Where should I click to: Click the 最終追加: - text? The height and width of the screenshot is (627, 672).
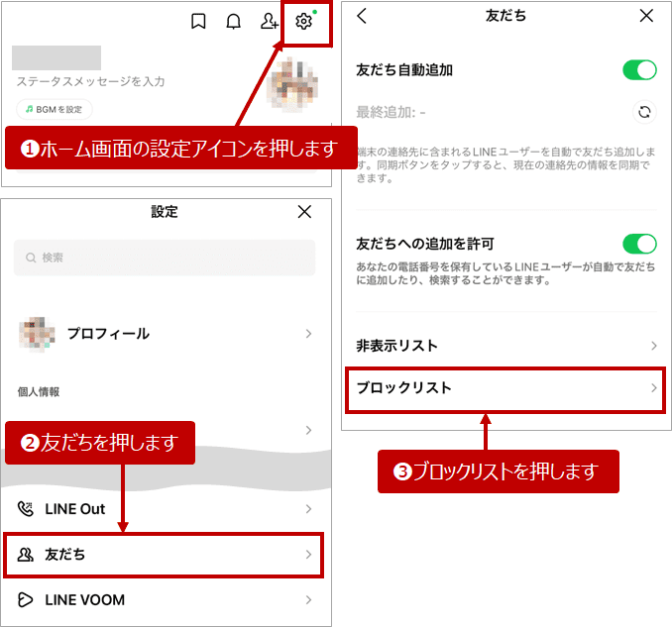pyautogui.click(x=391, y=113)
